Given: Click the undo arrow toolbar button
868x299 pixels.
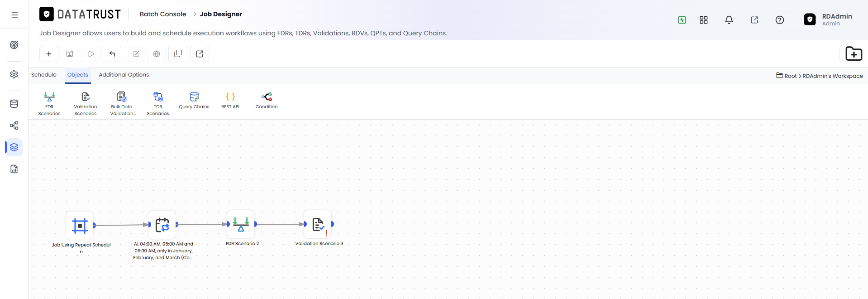Looking at the screenshot, I should pyautogui.click(x=112, y=54).
